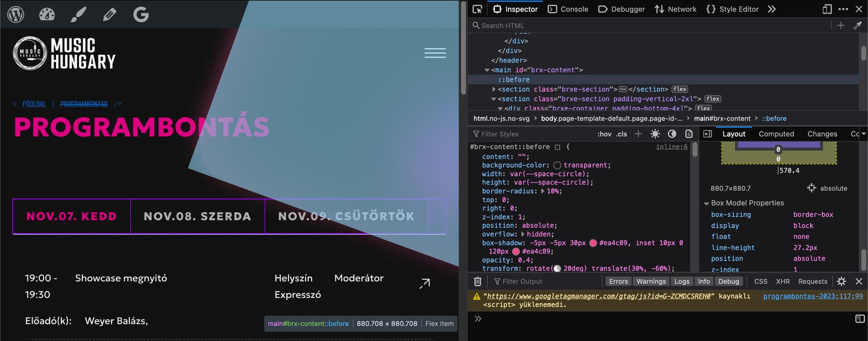
Task: Open console settings gear icon
Action: pos(841,281)
